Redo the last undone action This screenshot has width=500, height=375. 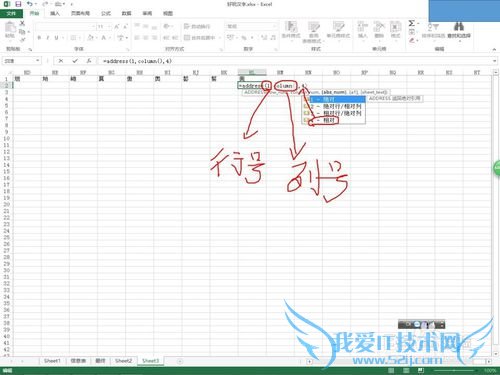pyautogui.click(x=45, y=4)
